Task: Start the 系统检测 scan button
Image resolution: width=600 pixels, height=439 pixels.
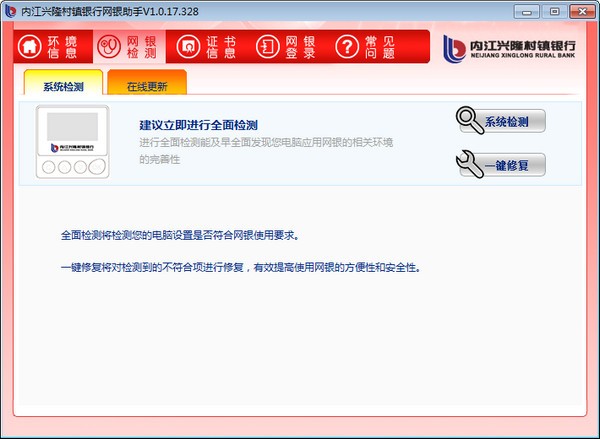Action: pos(502,121)
